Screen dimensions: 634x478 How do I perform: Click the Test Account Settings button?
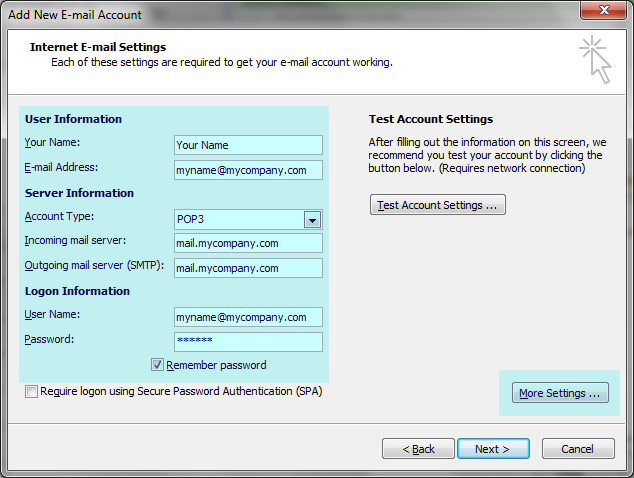tap(437, 205)
